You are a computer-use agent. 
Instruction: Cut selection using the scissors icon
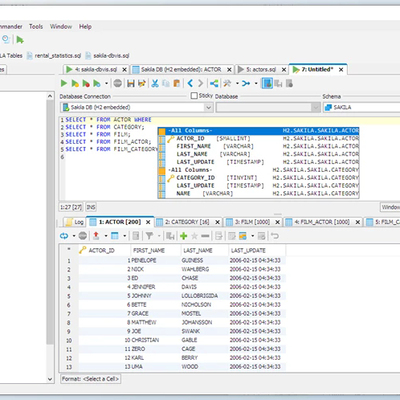(155, 83)
